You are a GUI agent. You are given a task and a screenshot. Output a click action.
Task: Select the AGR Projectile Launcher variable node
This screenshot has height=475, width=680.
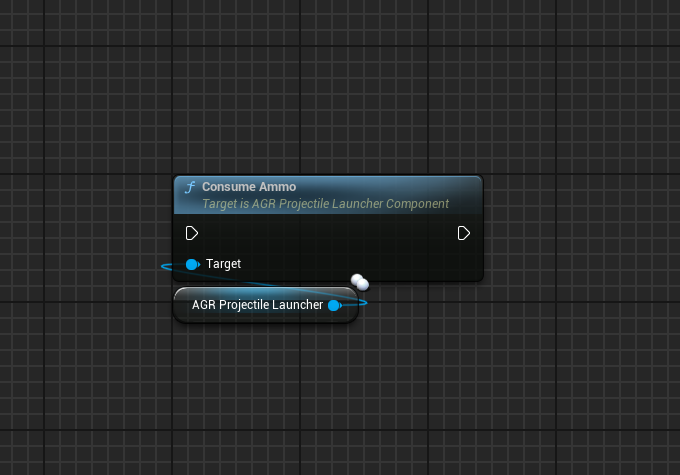click(256, 305)
